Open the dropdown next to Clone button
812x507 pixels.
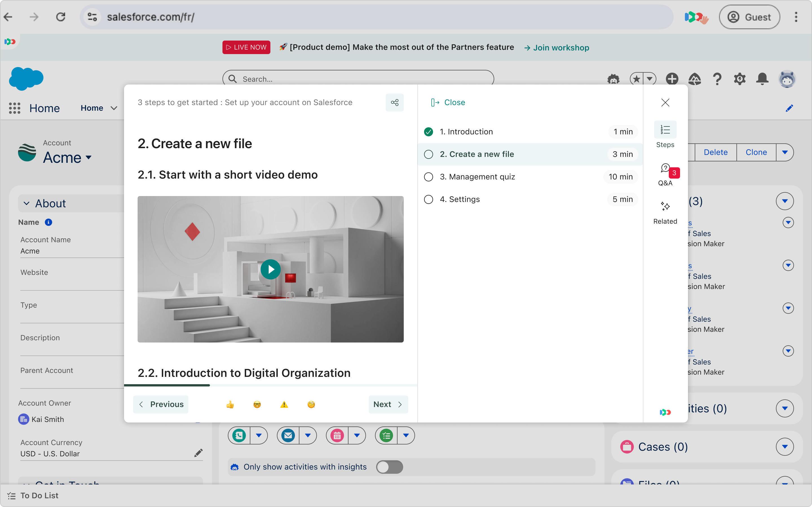click(784, 152)
